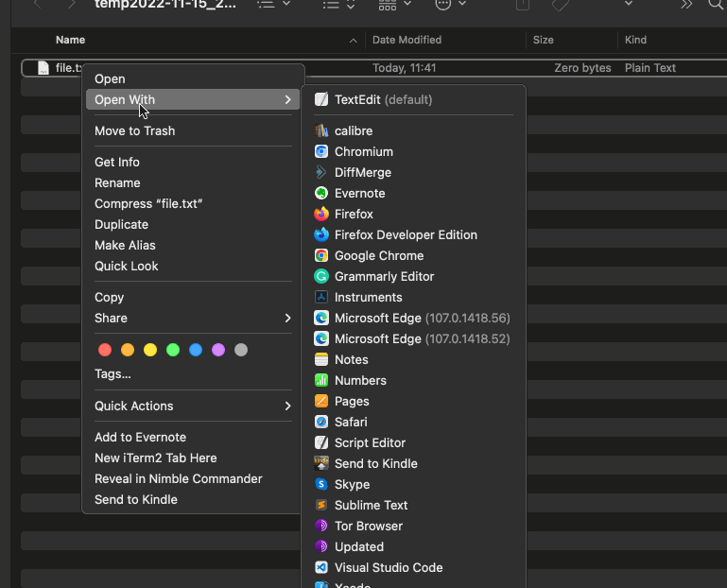
Task: Open the file in Safari
Action: (x=413, y=422)
